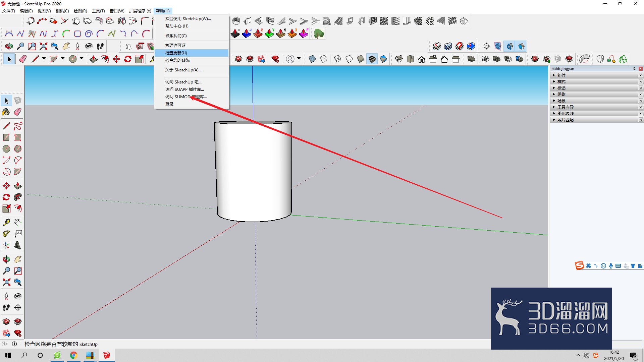Click the taskbar search magnifier
This screenshot has width=644, height=362.
[24, 355]
